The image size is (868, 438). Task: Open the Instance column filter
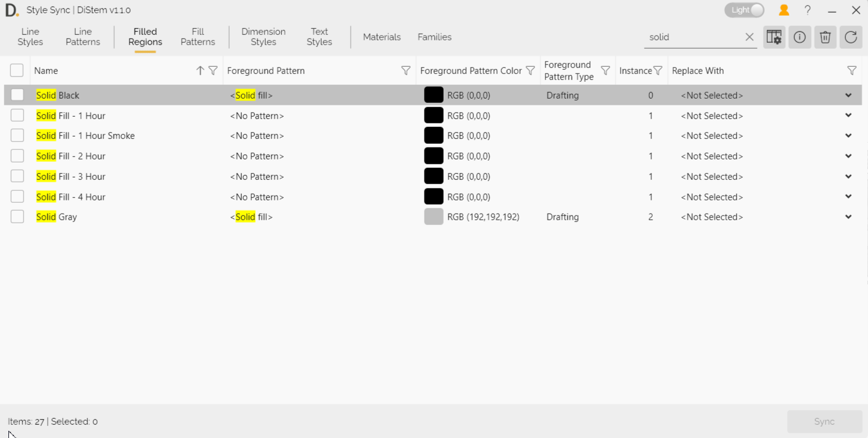(x=658, y=71)
